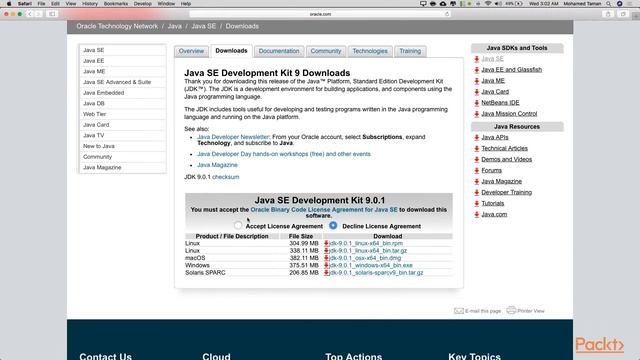The width and height of the screenshot is (640, 360).
Task: Click the oracle.com address bar
Action: [320, 14]
